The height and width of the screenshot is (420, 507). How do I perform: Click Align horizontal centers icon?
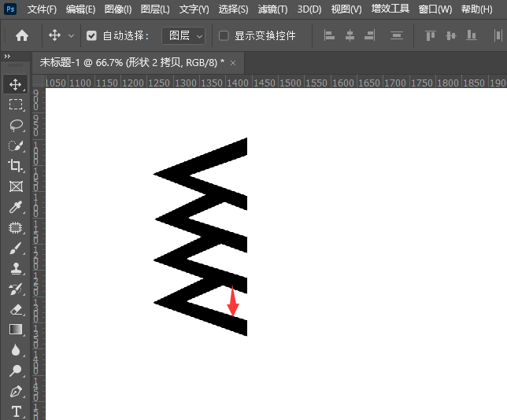pos(350,35)
